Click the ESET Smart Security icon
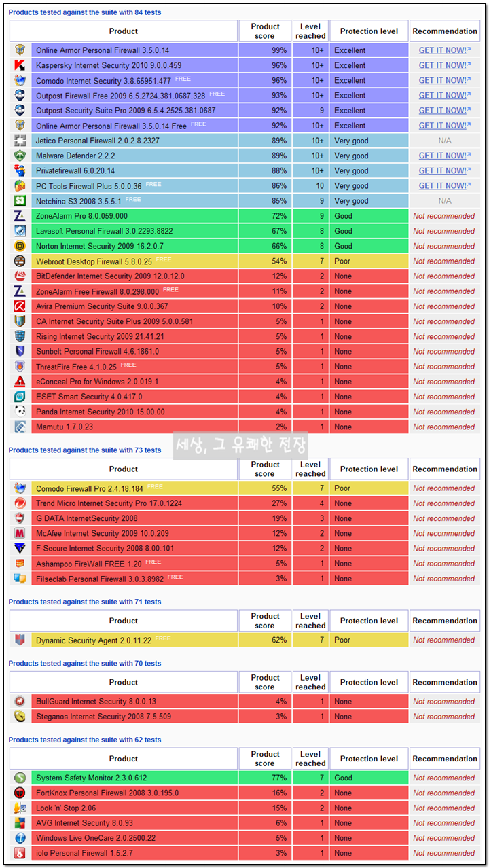 tap(20, 397)
